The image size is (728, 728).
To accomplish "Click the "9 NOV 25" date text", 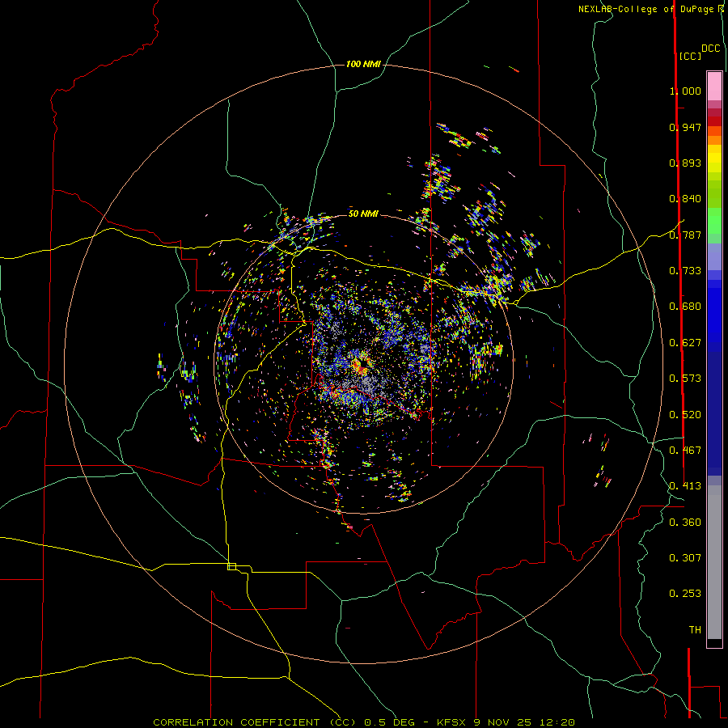I will 504,722.
